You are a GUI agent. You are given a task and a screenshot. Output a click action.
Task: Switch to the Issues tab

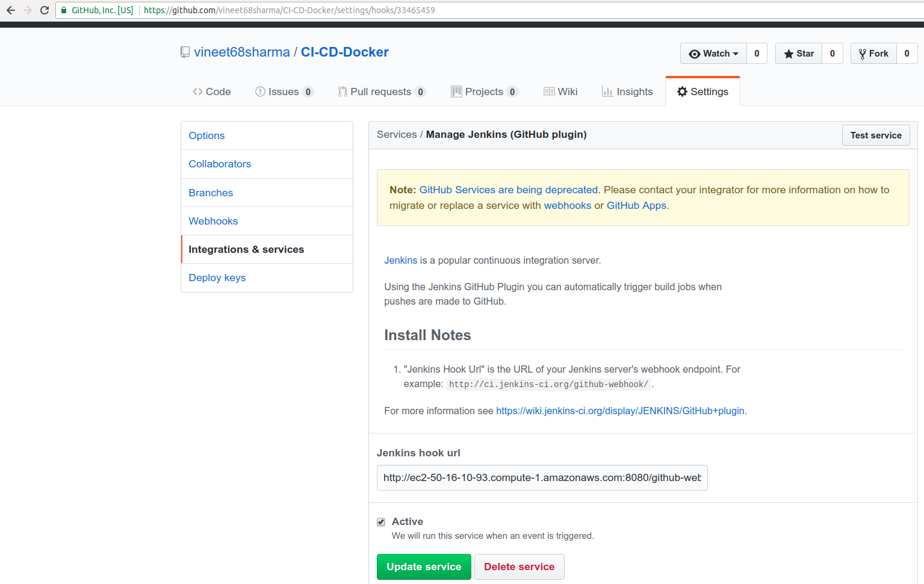click(x=284, y=92)
